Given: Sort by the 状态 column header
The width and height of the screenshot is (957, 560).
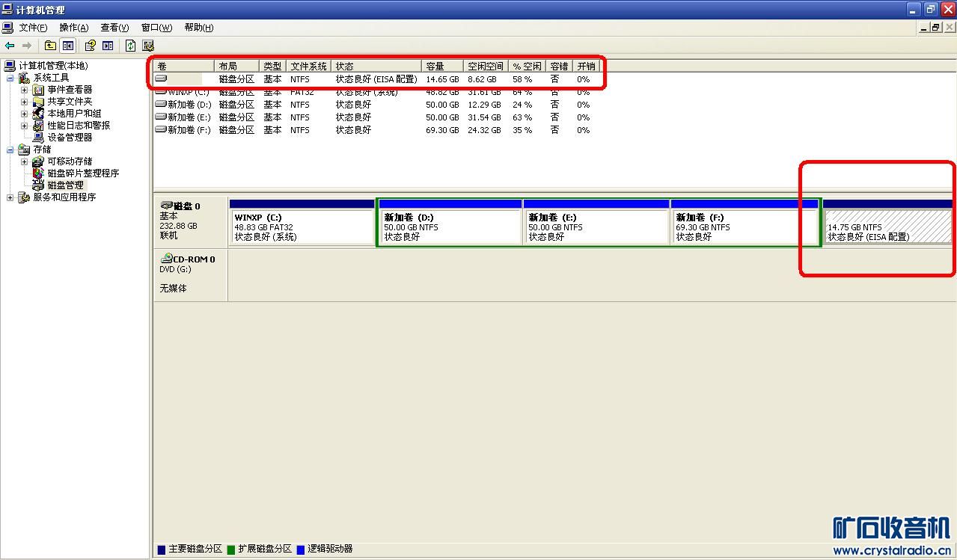Looking at the screenshot, I should pyautogui.click(x=376, y=67).
